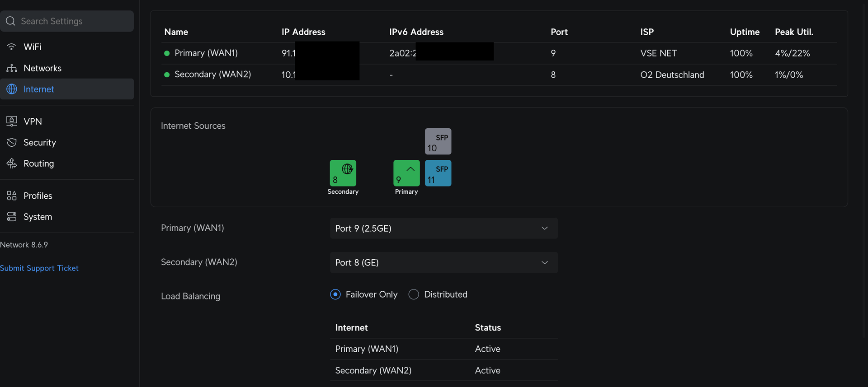Open Routing settings section
Viewport: 868px width, 387px height.
click(x=67, y=163)
